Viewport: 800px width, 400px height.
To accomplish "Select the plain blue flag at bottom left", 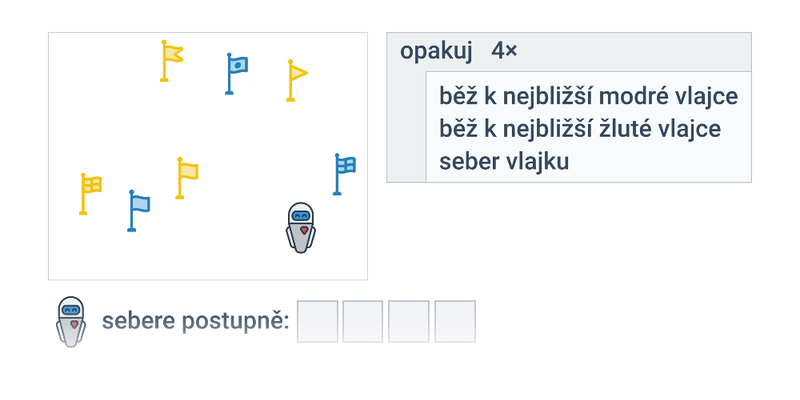I will pyautogui.click(x=139, y=211).
